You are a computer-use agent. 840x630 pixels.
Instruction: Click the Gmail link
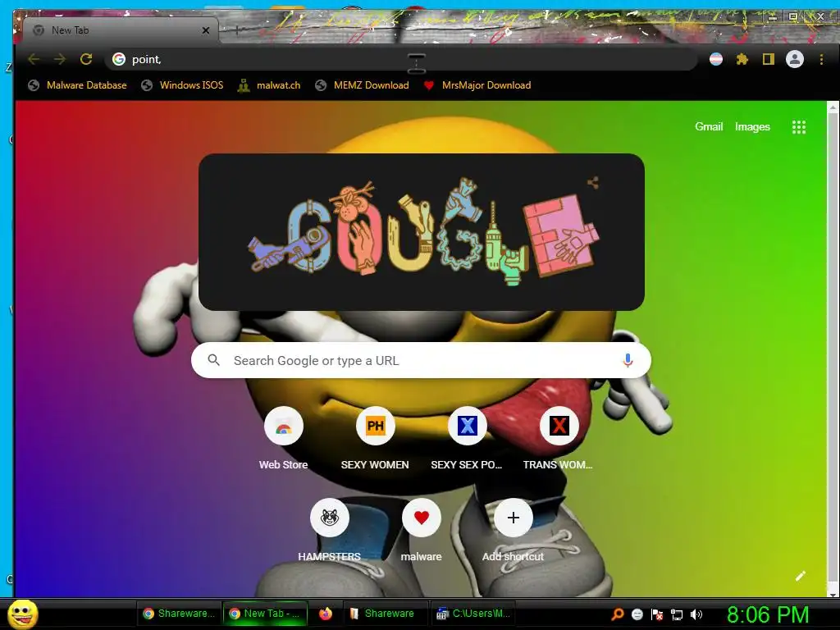point(709,126)
